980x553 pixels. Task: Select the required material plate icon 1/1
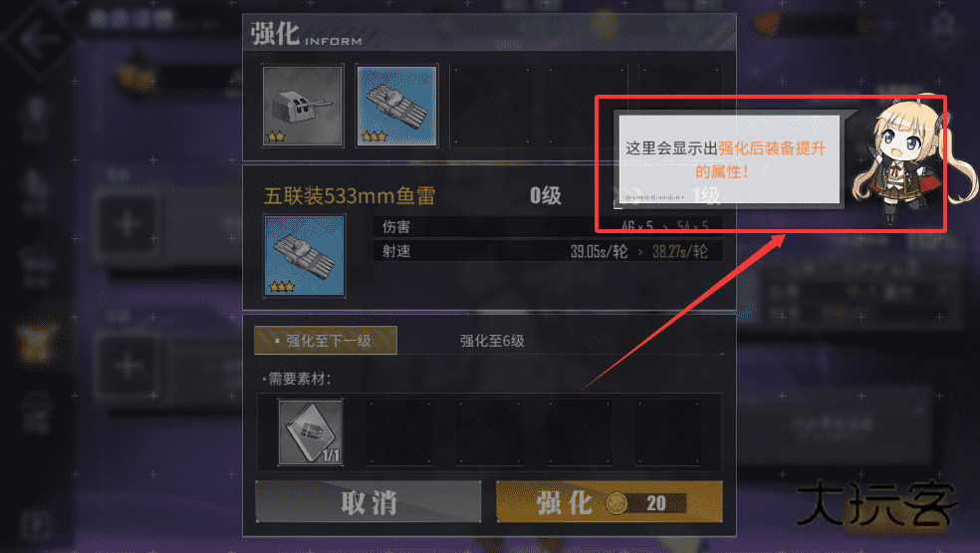click(311, 432)
